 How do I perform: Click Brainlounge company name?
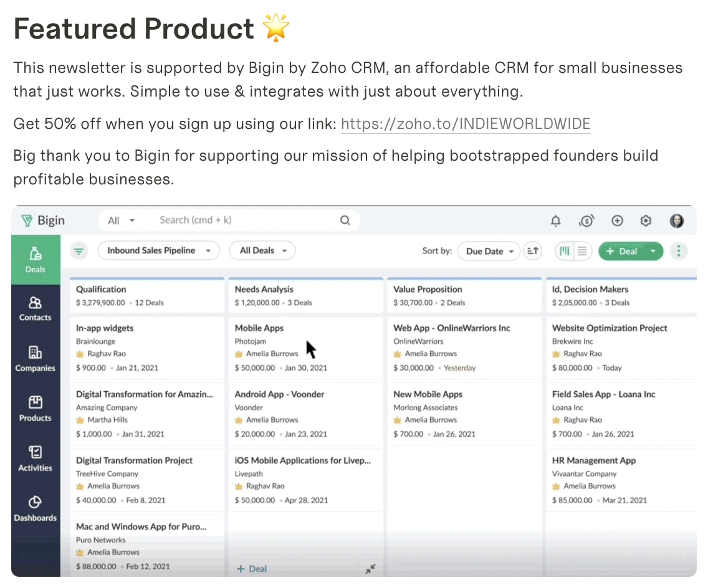(x=95, y=341)
